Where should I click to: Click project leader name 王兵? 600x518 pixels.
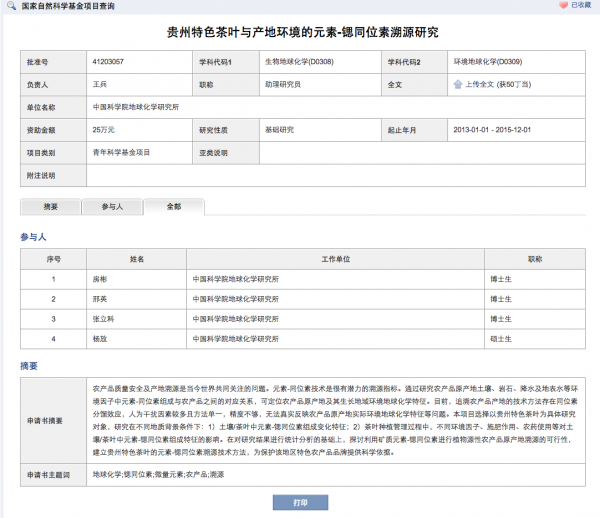pyautogui.click(x=99, y=84)
